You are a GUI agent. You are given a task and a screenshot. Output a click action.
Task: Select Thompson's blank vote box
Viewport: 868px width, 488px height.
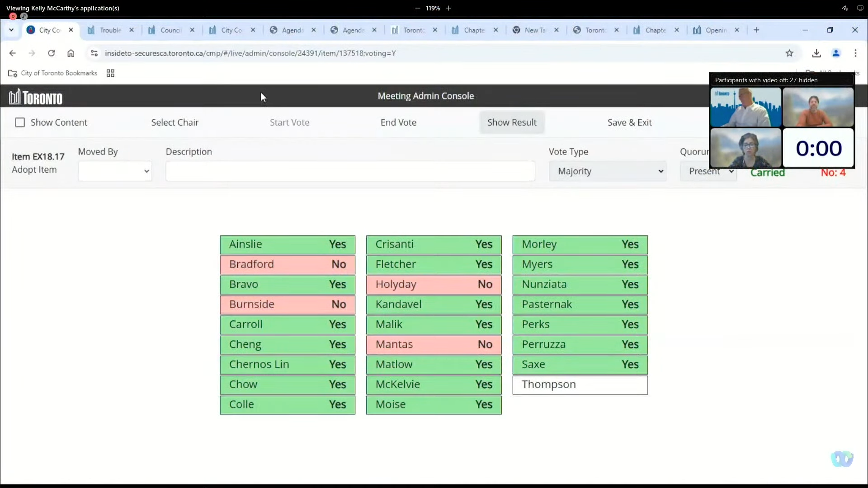pyautogui.click(x=580, y=385)
